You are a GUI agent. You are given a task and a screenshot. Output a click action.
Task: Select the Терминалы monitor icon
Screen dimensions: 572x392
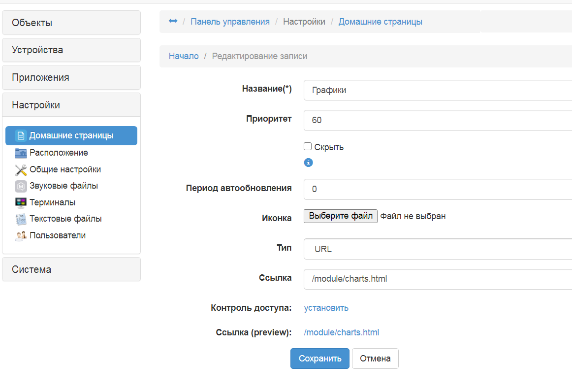(20, 202)
